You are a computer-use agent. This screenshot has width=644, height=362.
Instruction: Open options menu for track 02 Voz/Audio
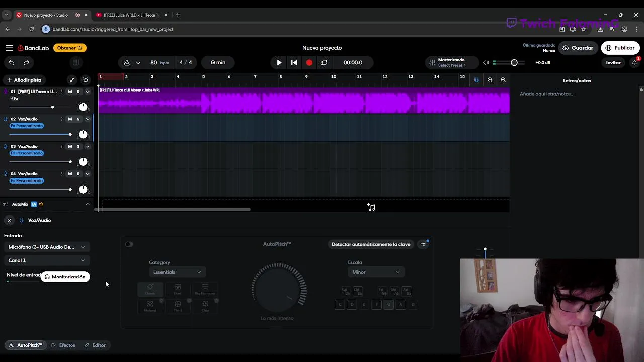point(62,119)
